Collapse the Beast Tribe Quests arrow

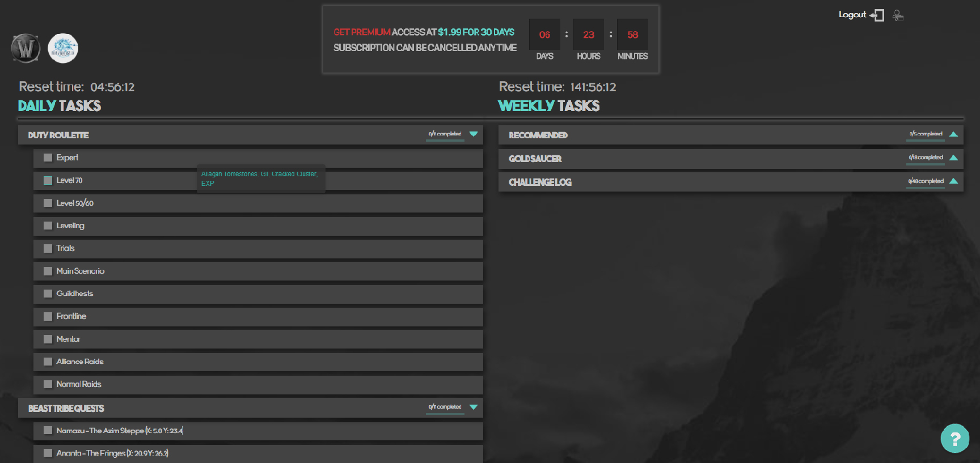point(474,407)
